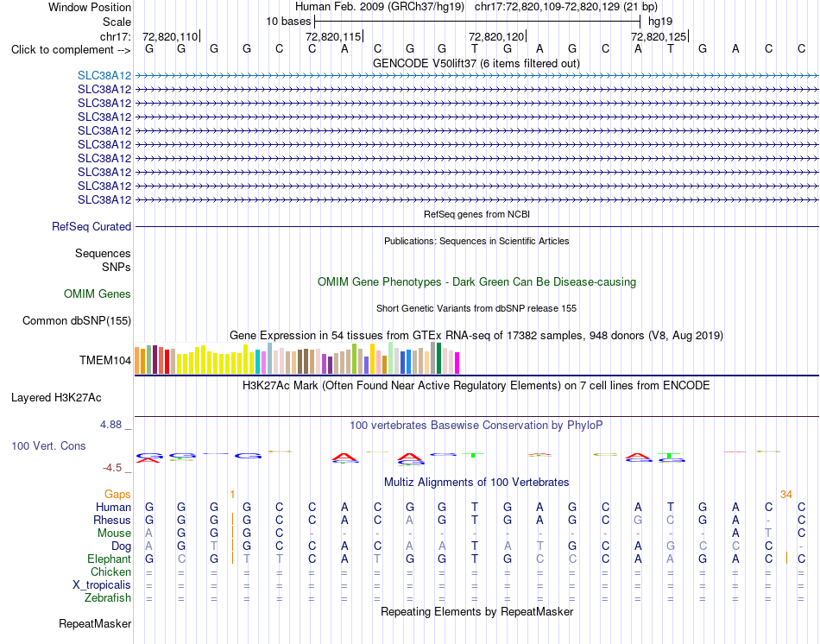Click 'Repeating Elements by RepeatMasker' title
820x644 pixels.
(x=476, y=611)
